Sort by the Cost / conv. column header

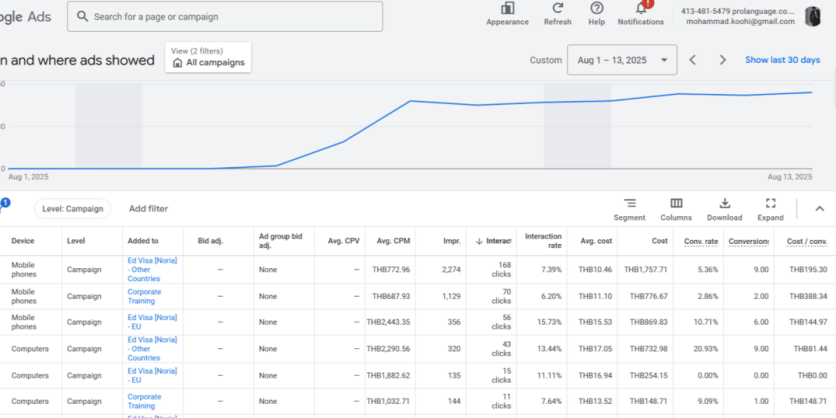pos(807,242)
